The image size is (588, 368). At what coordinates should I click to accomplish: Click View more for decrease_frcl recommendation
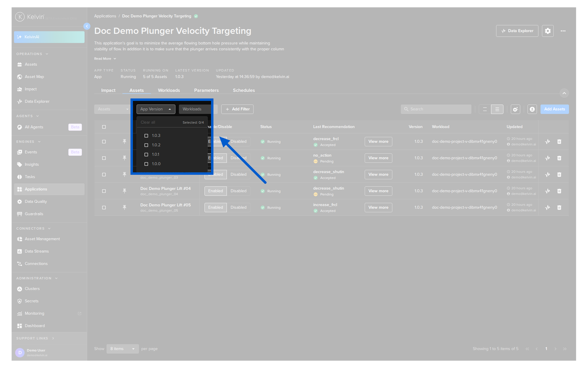tap(378, 142)
